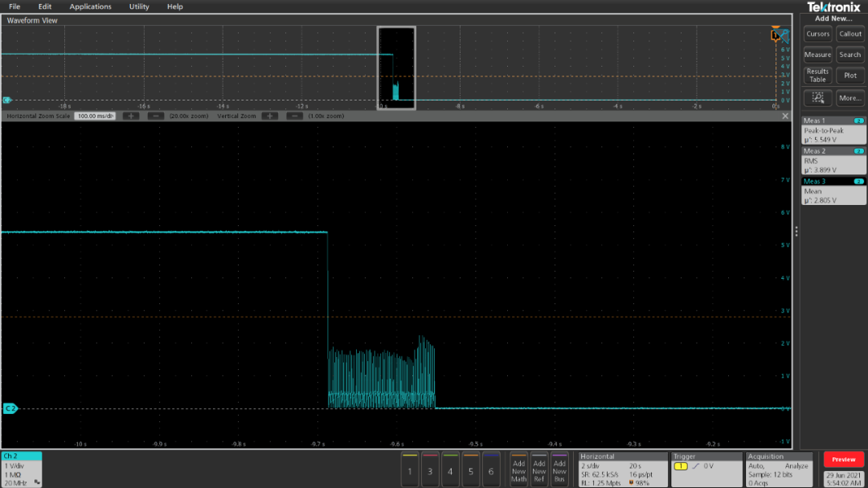
Task: Increase vertical zoom with plus button
Action: pyautogui.click(x=270, y=116)
